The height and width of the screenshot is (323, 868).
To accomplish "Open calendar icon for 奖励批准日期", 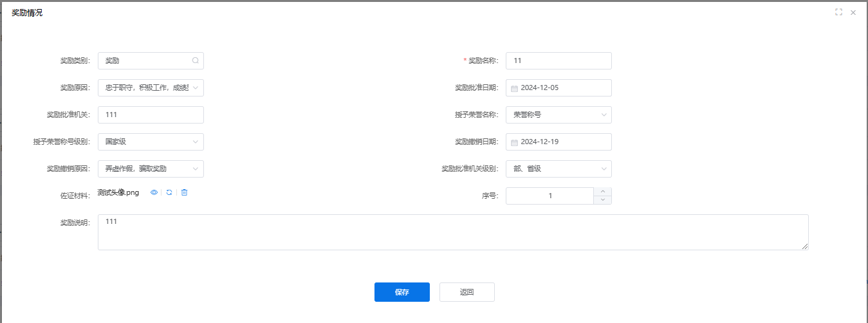I will tap(514, 88).
